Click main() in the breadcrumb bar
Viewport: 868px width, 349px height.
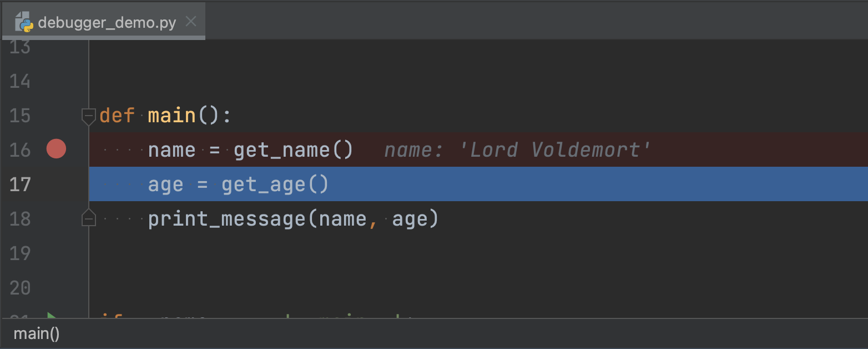pyautogui.click(x=36, y=333)
